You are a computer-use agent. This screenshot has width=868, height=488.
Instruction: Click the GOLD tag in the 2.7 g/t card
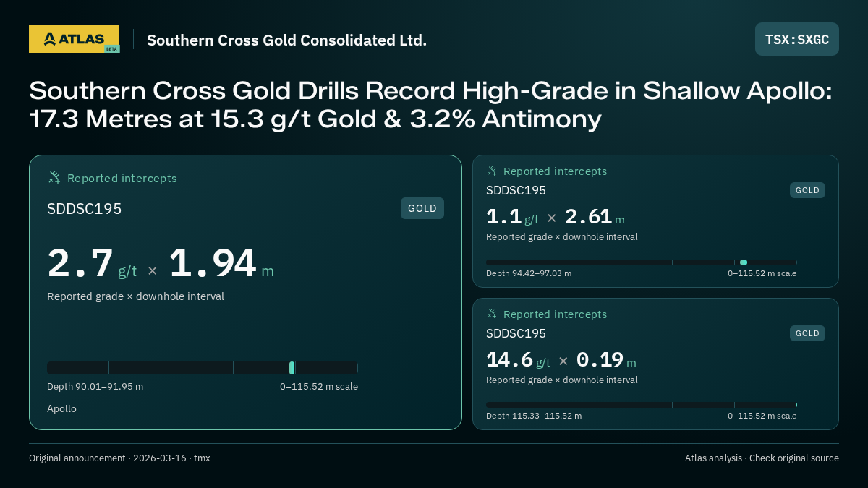422,208
